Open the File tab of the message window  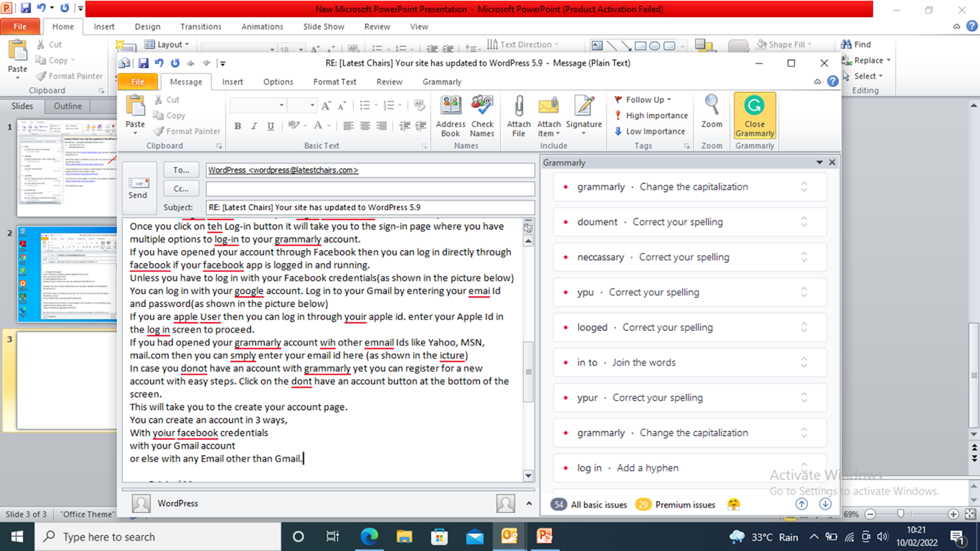tap(138, 82)
